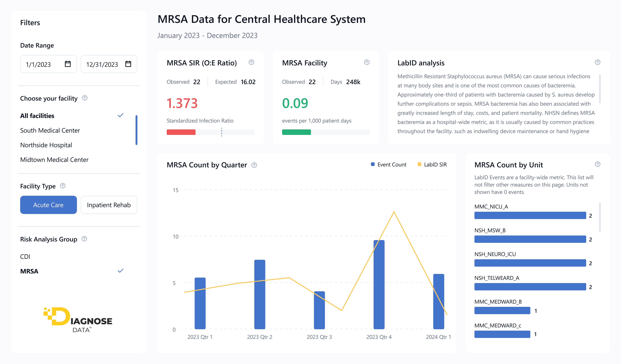This screenshot has height=364, width=621.
Task: Open calendar for the end date field
Action: (128, 64)
